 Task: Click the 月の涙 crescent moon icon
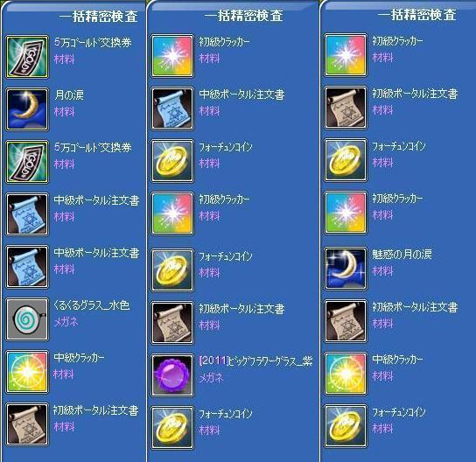pos(27,109)
